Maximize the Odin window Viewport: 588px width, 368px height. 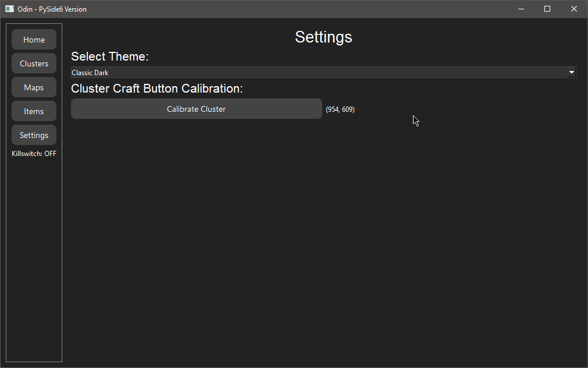(x=547, y=9)
